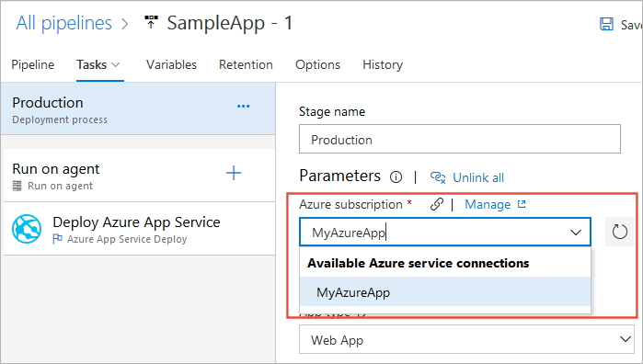Click the Azure subscription link chain icon
Image resolution: width=643 pixels, height=364 pixels.
point(437,204)
